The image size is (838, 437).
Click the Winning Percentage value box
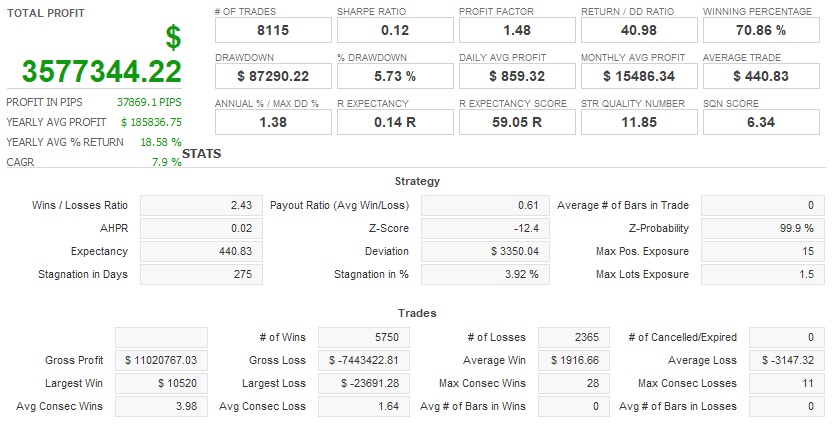click(x=759, y=30)
